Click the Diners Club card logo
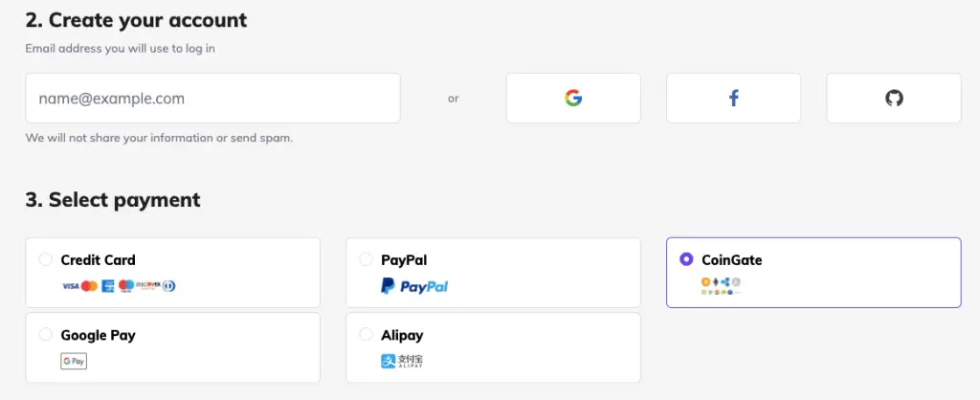Image resolution: width=980 pixels, height=400 pixels. click(168, 285)
